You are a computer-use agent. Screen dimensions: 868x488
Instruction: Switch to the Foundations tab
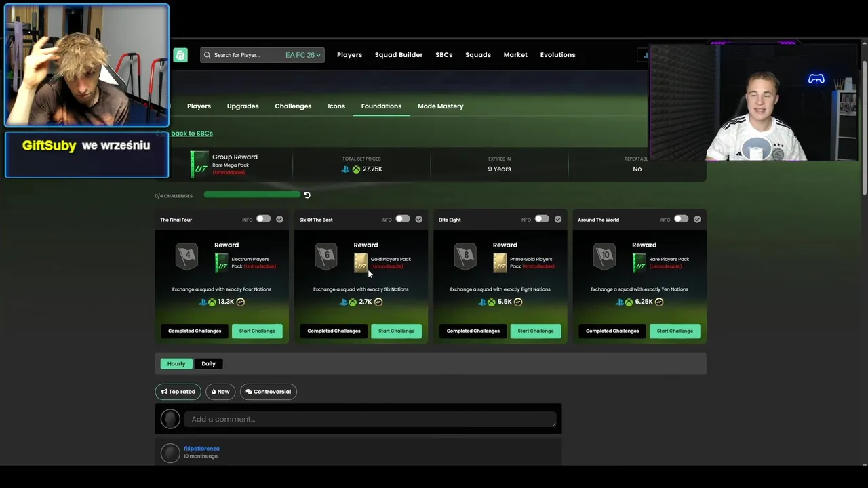(381, 106)
